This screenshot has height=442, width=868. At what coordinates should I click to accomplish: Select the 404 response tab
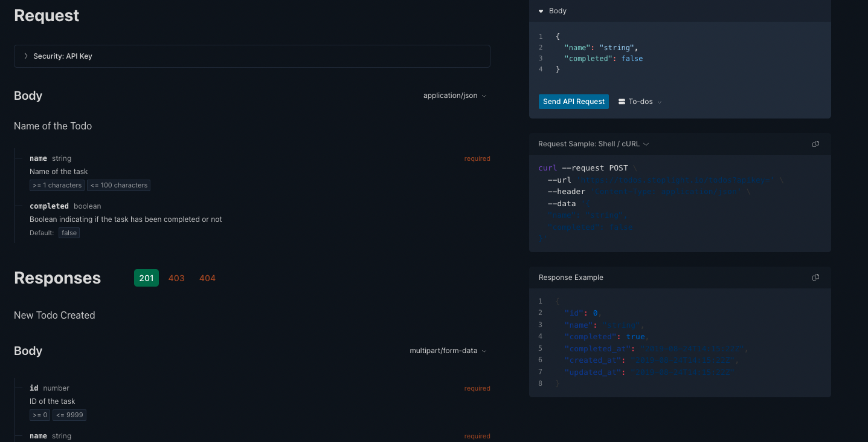[207, 278]
